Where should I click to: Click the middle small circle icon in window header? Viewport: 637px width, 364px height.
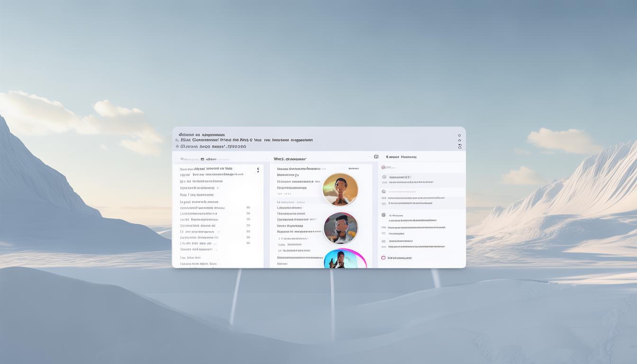pos(459,141)
